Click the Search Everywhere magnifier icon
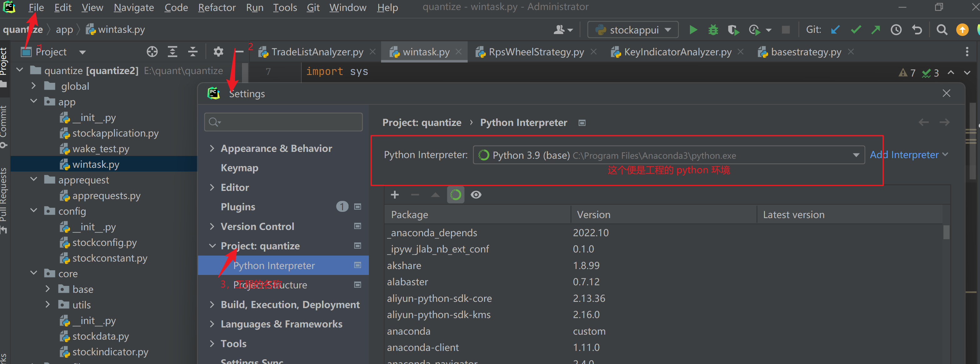Image resolution: width=980 pixels, height=364 pixels. [942, 30]
